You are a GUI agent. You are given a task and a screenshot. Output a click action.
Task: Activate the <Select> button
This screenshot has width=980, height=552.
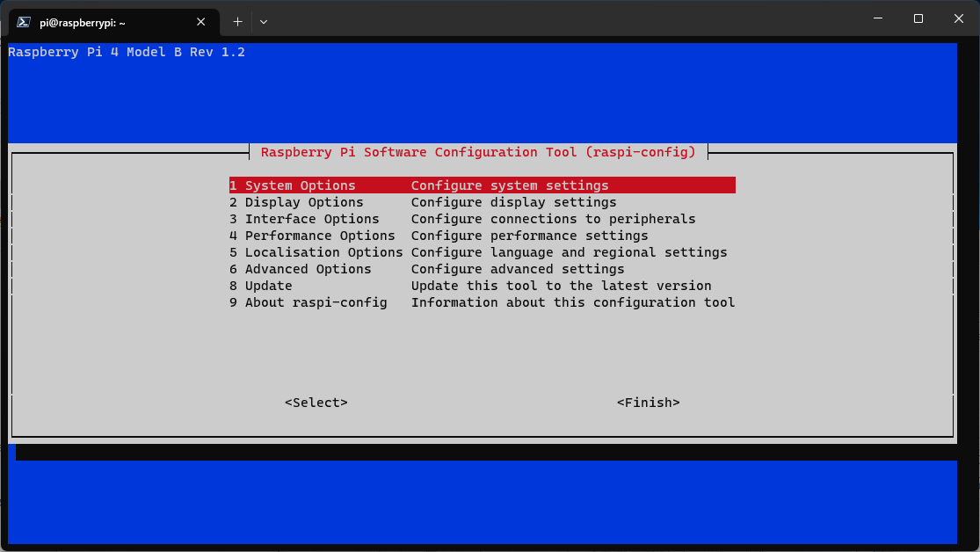point(316,403)
